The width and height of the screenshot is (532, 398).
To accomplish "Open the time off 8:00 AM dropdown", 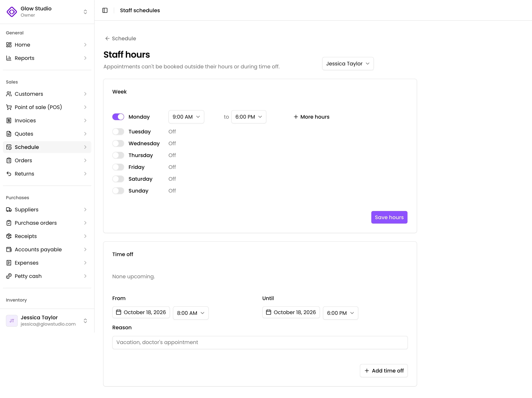I will point(191,313).
